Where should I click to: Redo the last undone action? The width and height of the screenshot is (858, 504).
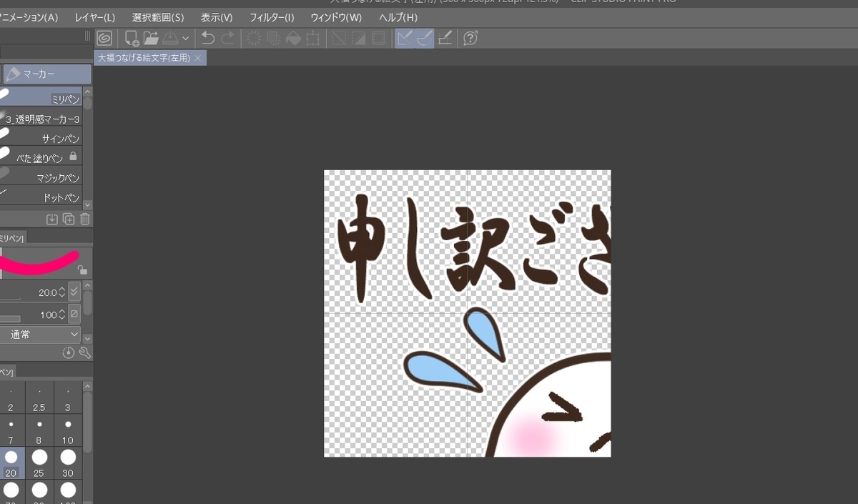tap(227, 38)
